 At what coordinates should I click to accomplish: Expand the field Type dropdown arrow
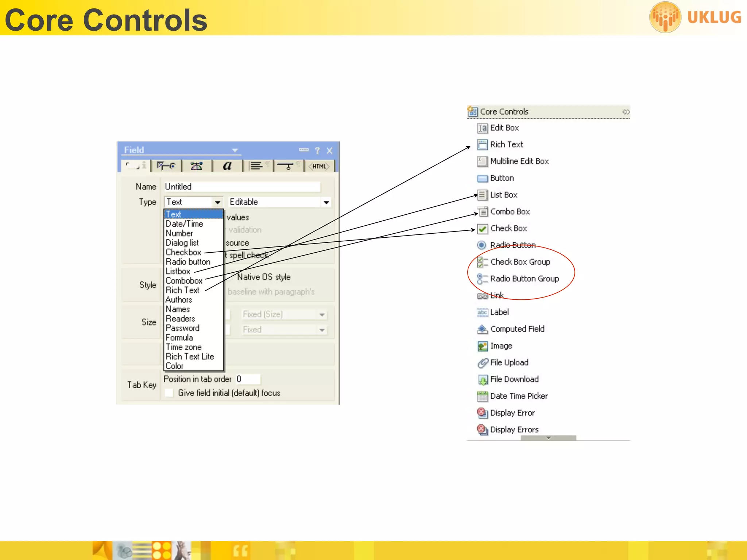click(218, 202)
